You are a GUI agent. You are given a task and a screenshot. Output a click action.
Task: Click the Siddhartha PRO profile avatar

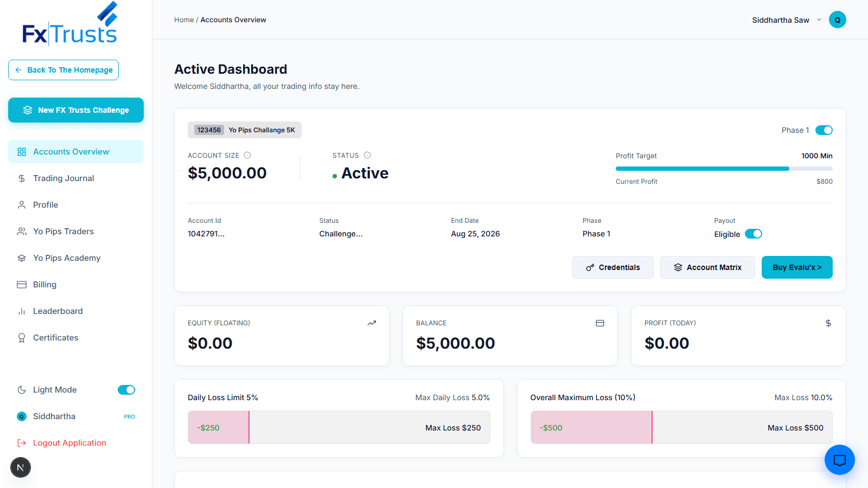(x=21, y=416)
